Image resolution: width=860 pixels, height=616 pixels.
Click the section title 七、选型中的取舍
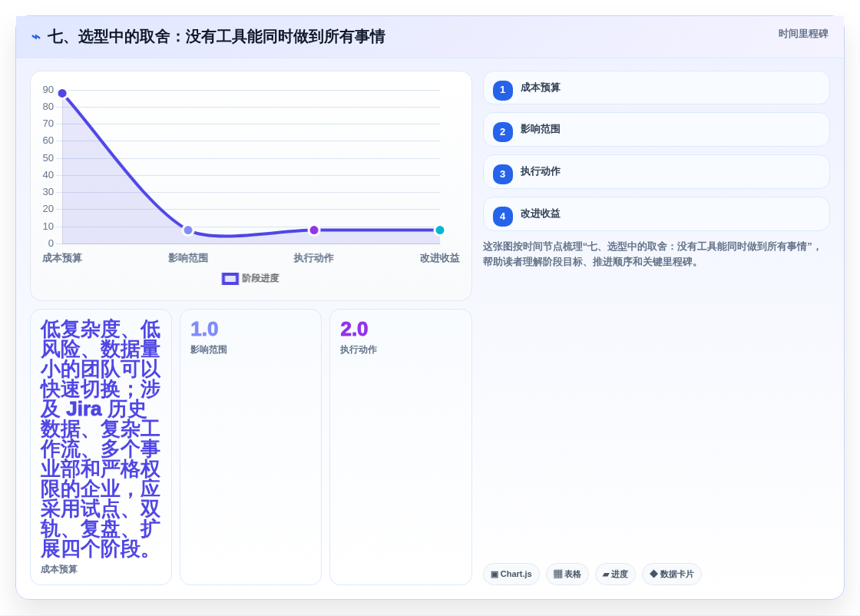point(216,37)
